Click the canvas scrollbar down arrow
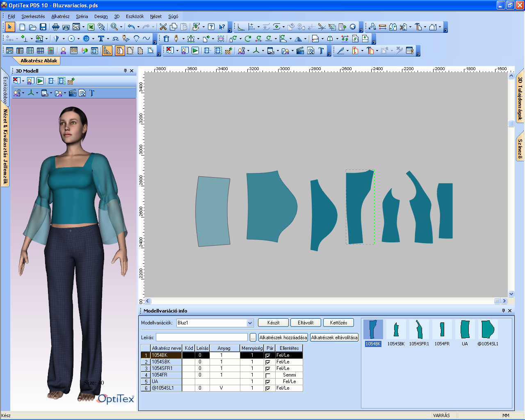The height and width of the screenshot is (420, 525). click(x=511, y=294)
